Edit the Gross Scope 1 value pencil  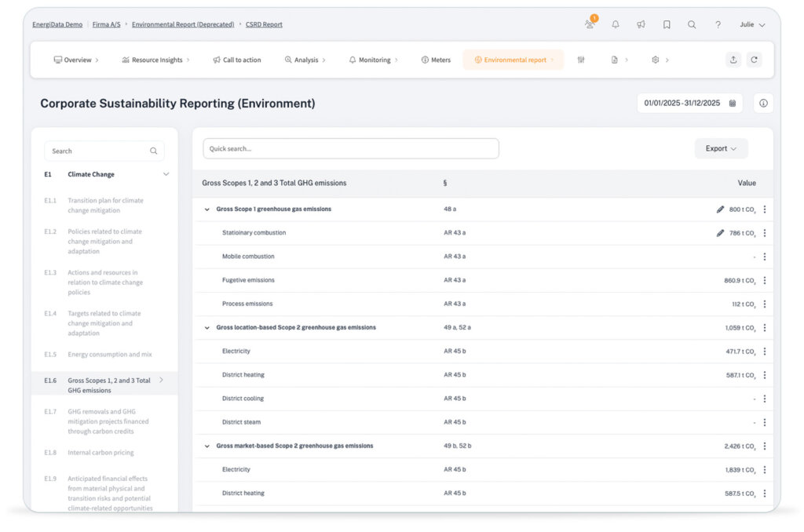coord(720,209)
